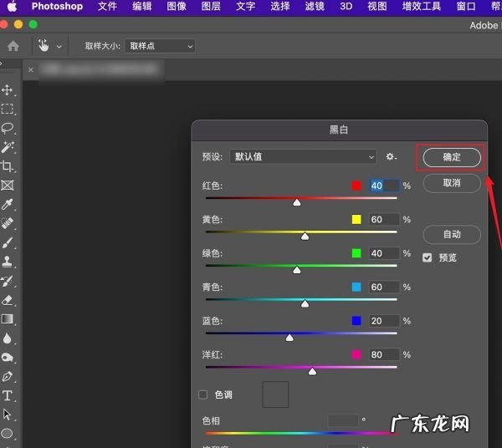This screenshot has height=448, width=502.
Task: Select the Crop tool
Action: (x=8, y=166)
